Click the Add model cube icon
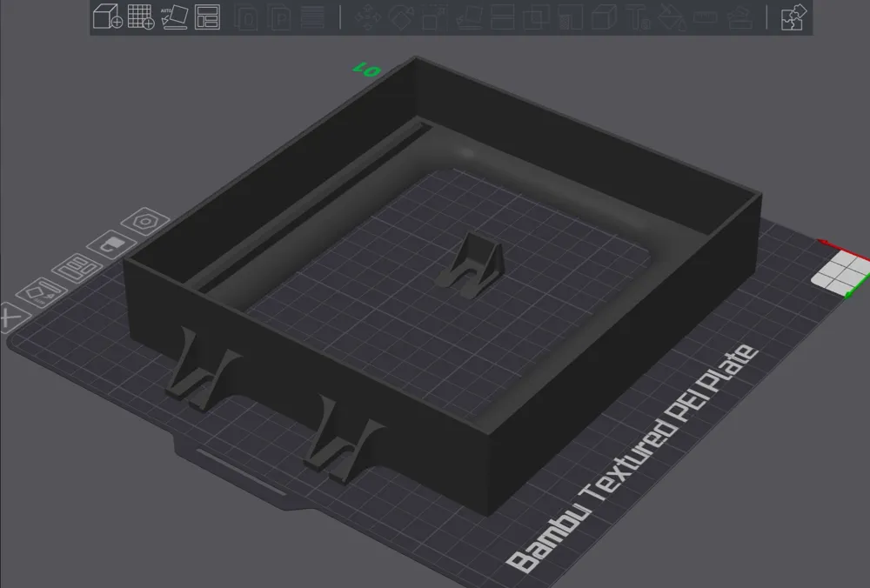This screenshot has width=870, height=588. pos(108,17)
